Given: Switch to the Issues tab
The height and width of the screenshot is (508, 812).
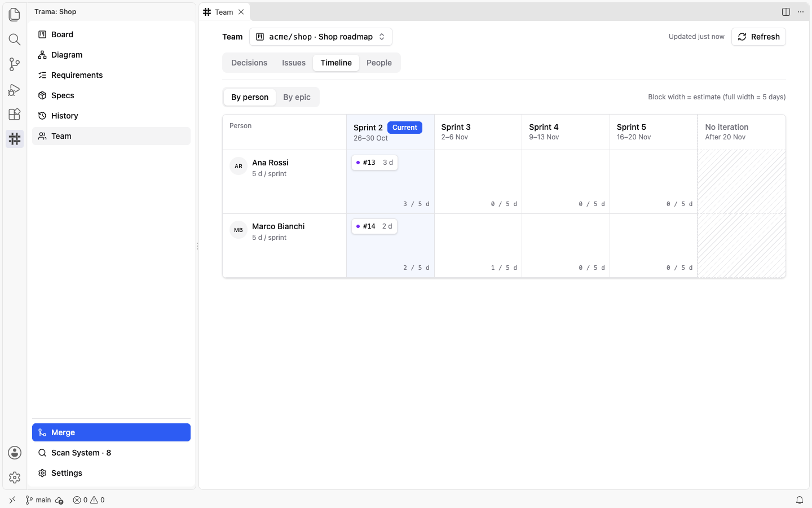Looking at the screenshot, I should click(x=294, y=63).
